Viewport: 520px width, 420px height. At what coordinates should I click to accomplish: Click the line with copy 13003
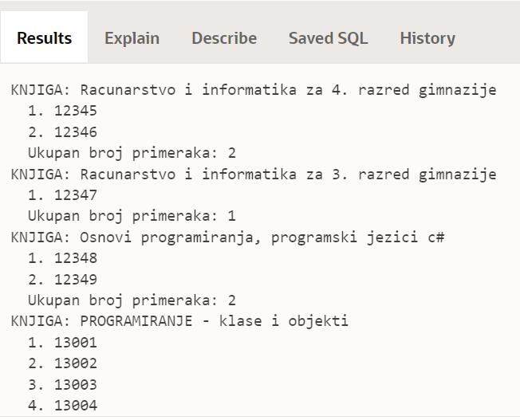[62, 385]
